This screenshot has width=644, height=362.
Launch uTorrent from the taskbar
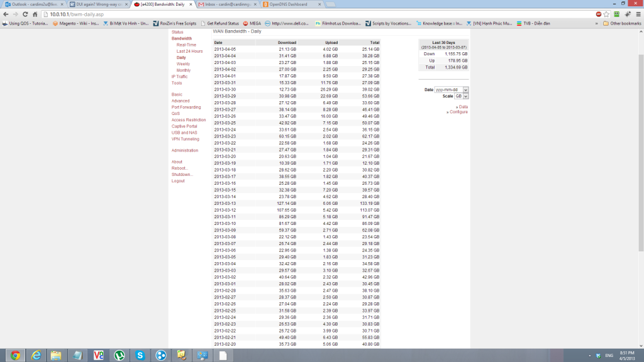[119, 355]
